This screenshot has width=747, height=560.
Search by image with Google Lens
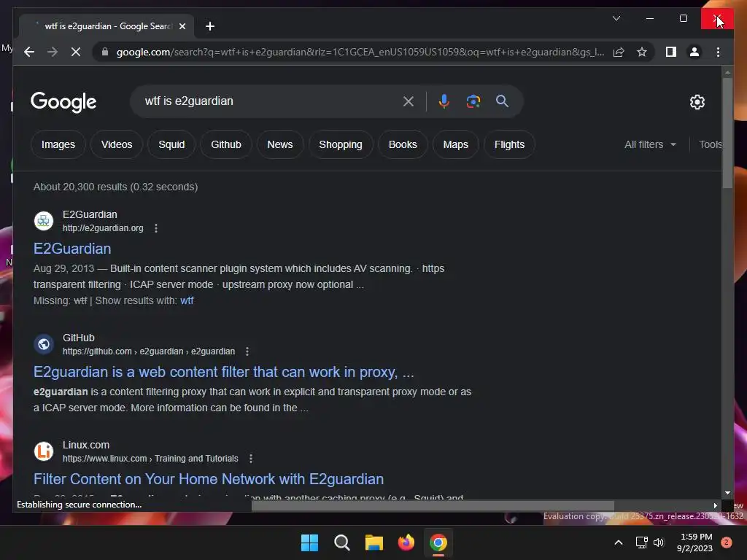473,101
